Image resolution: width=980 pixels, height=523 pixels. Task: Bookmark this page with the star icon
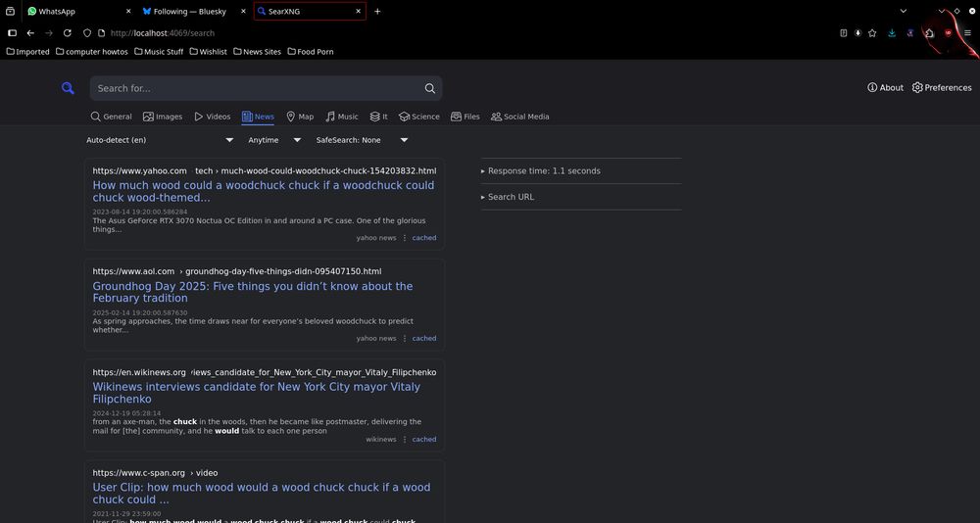(x=872, y=33)
